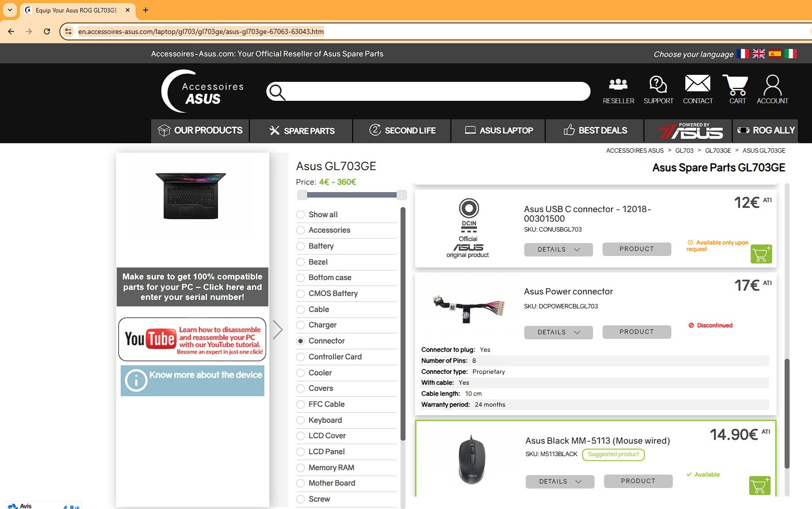Follow the GL703GE breadcrumb link
The width and height of the screenshot is (812, 509).
click(718, 151)
